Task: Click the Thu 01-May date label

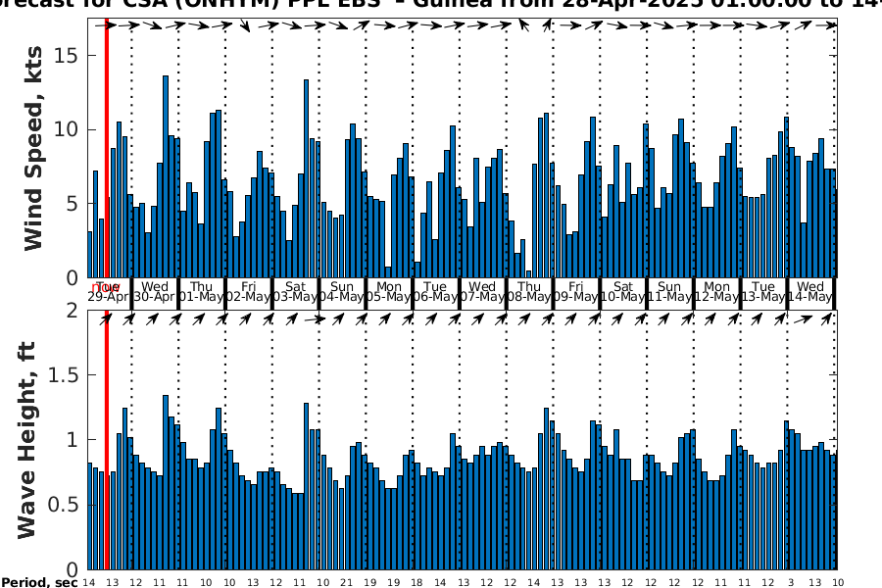Action: (x=201, y=291)
